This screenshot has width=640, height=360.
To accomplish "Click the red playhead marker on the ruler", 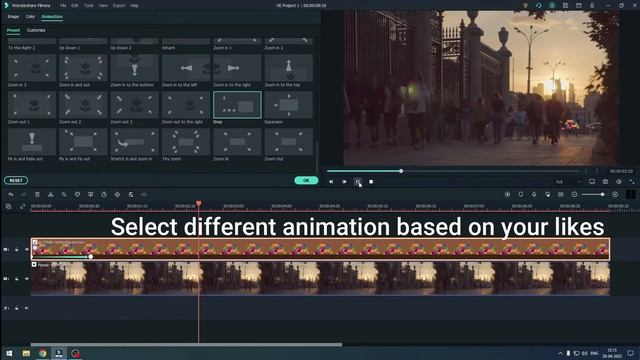I will click(x=199, y=203).
